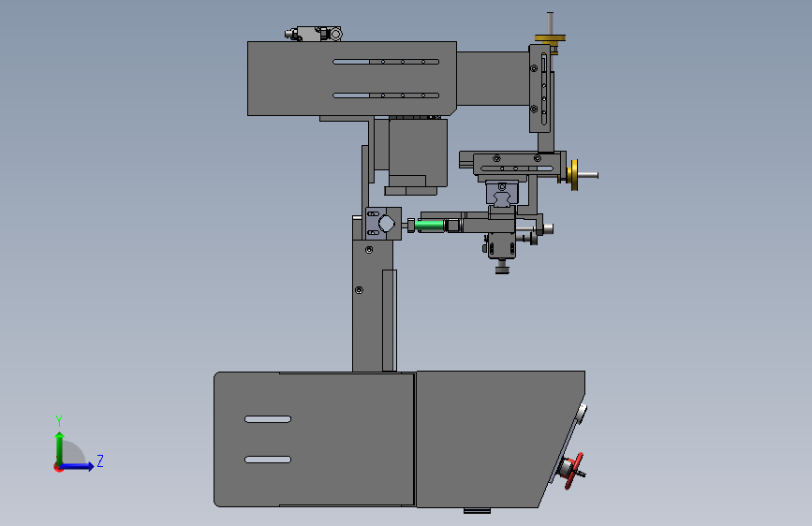Click the red origin dot of the triad
Screen dimensions: 812x526
(57, 467)
